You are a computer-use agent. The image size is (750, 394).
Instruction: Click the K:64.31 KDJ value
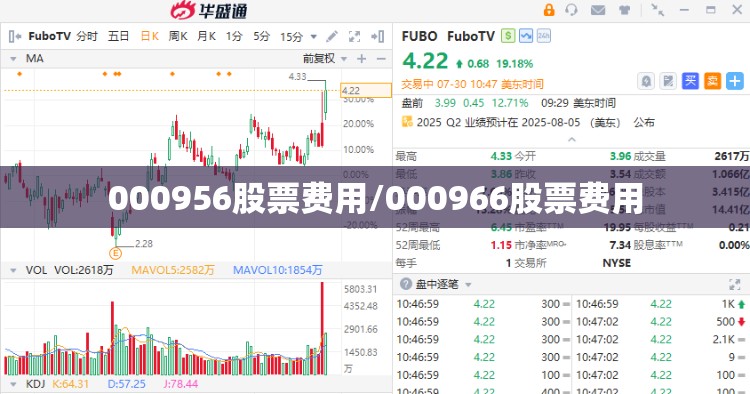(x=70, y=384)
